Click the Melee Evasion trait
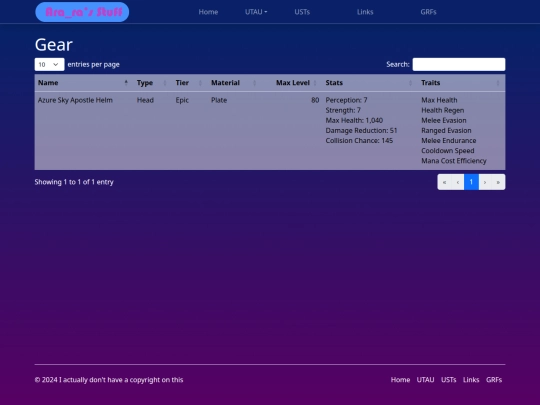This screenshot has width=540, height=405. click(444, 121)
